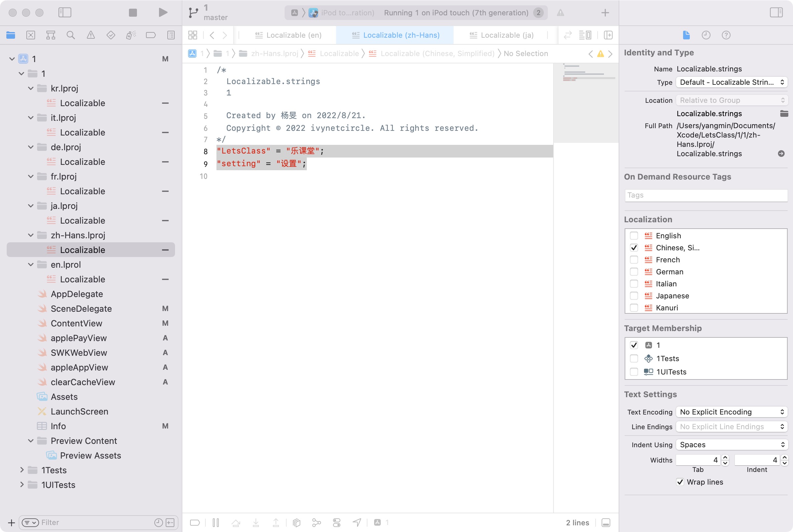Open the Quick Help inspector icon
This screenshot has height=532, width=793.
point(726,35)
